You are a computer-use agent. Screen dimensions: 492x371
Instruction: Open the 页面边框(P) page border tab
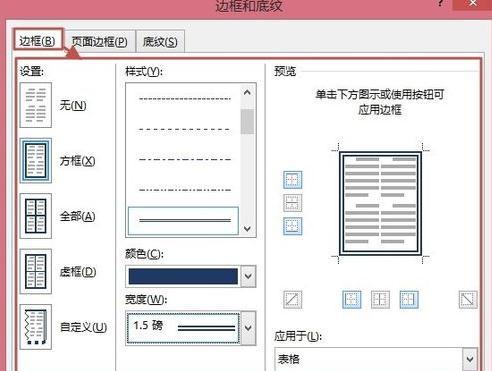100,42
